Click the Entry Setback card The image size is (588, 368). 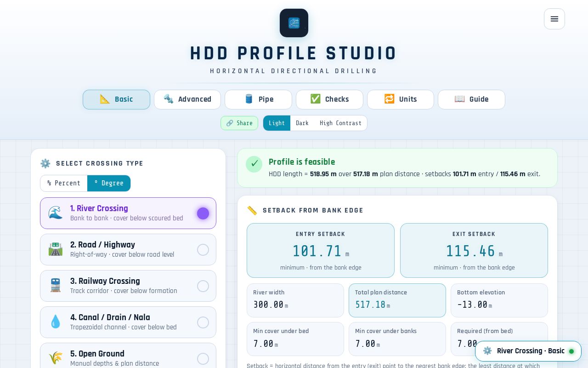pos(321,251)
